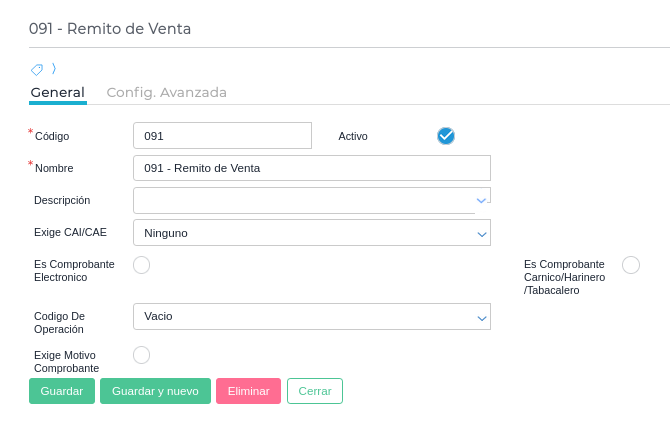Expand the Descripción field chevron
Image resolution: width=670 pixels, height=437 pixels.
[481, 200]
